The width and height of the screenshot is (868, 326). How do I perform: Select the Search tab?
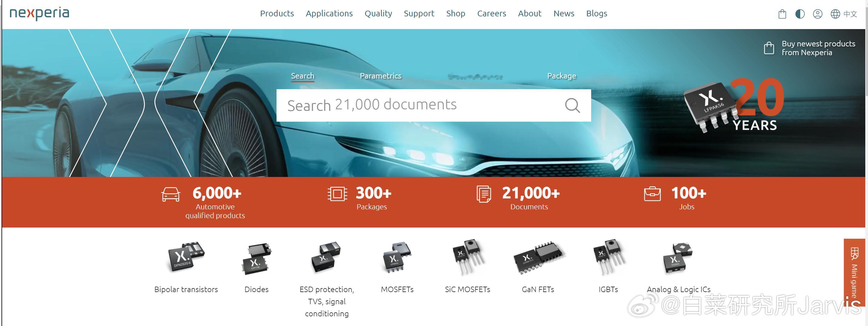(x=303, y=76)
